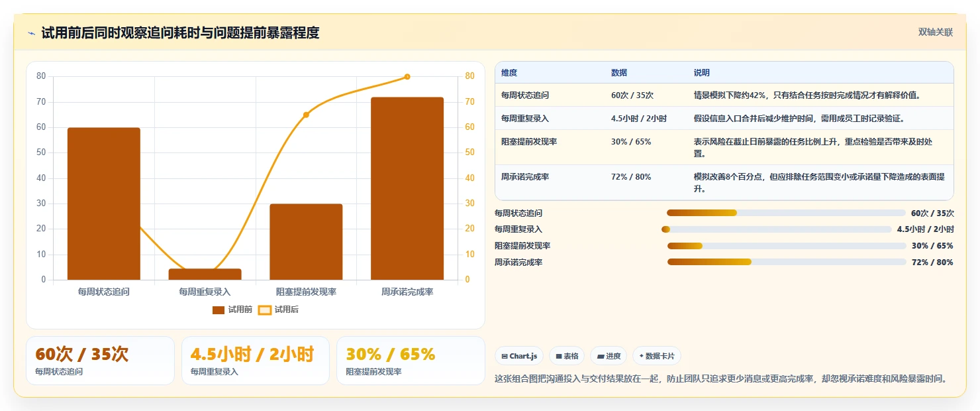980x411 pixels.
Task: Click the 周承诺完成率 progress bar
Action: pos(787,262)
